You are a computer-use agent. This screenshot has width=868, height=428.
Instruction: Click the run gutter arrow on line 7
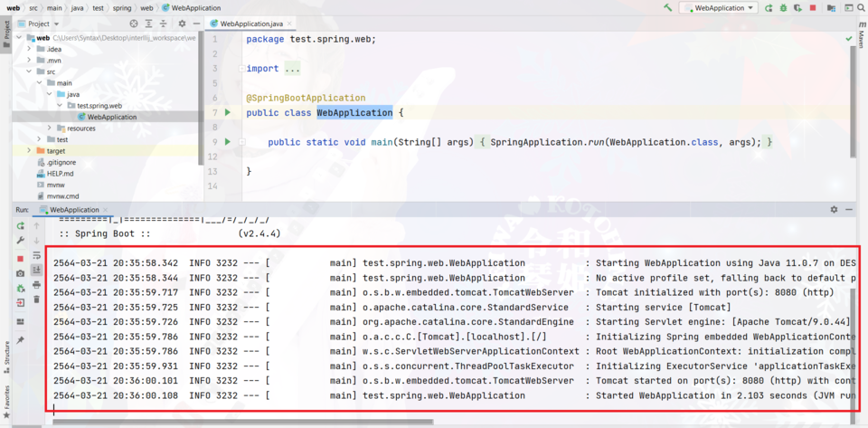coord(227,113)
